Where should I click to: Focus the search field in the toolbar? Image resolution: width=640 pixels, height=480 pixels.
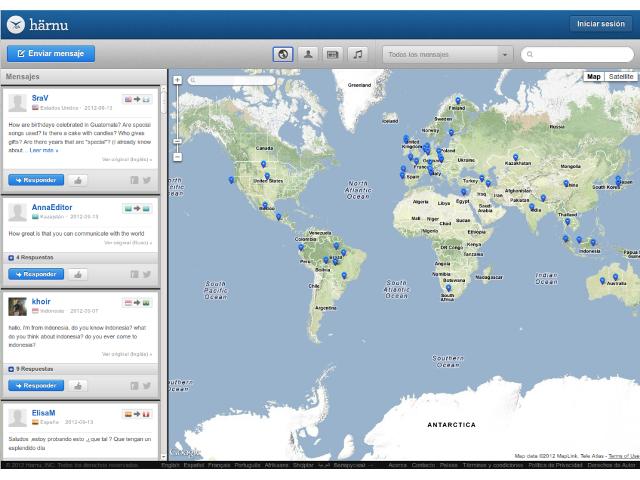(x=582, y=54)
